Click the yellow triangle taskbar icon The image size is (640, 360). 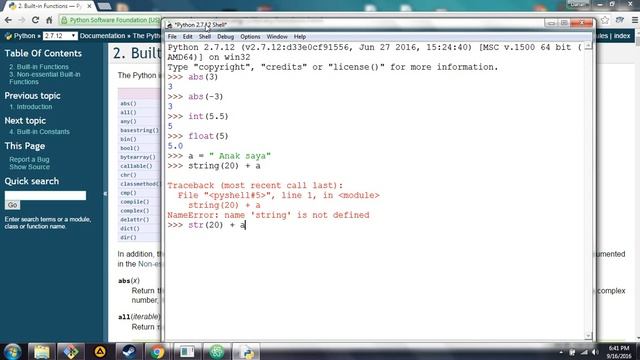pos(100,351)
